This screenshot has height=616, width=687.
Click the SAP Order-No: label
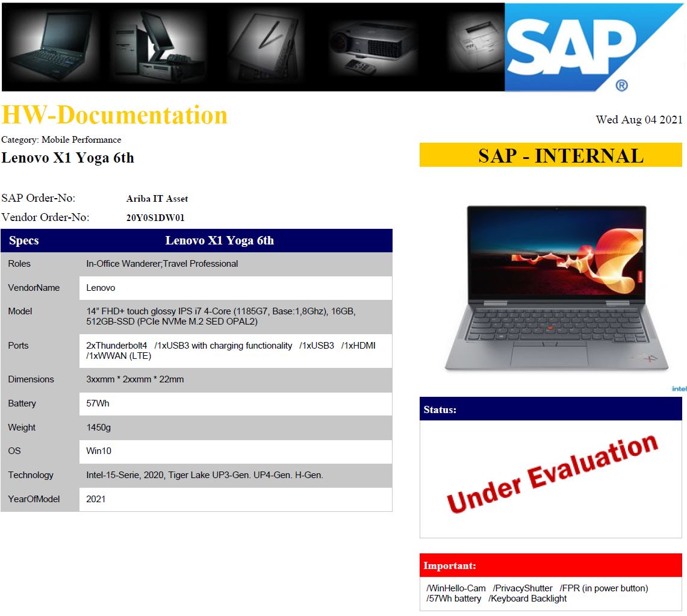pyautogui.click(x=38, y=198)
